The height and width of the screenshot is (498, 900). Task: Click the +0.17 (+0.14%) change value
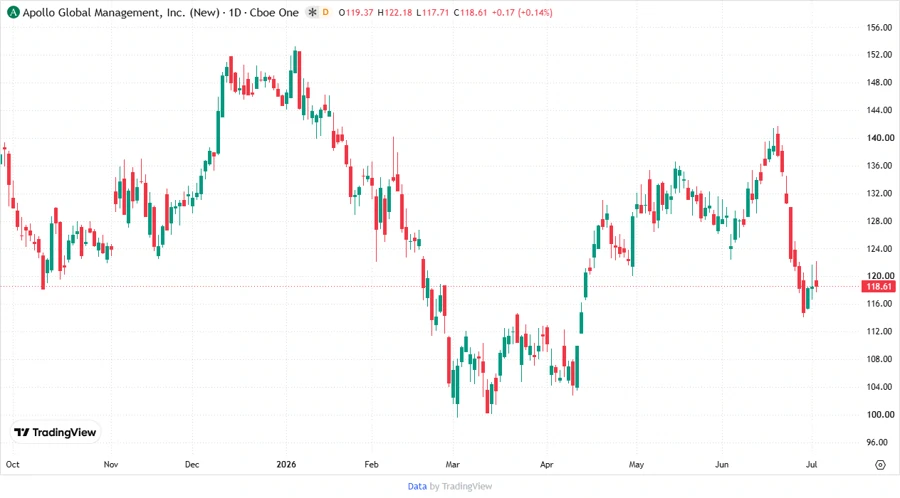522,12
